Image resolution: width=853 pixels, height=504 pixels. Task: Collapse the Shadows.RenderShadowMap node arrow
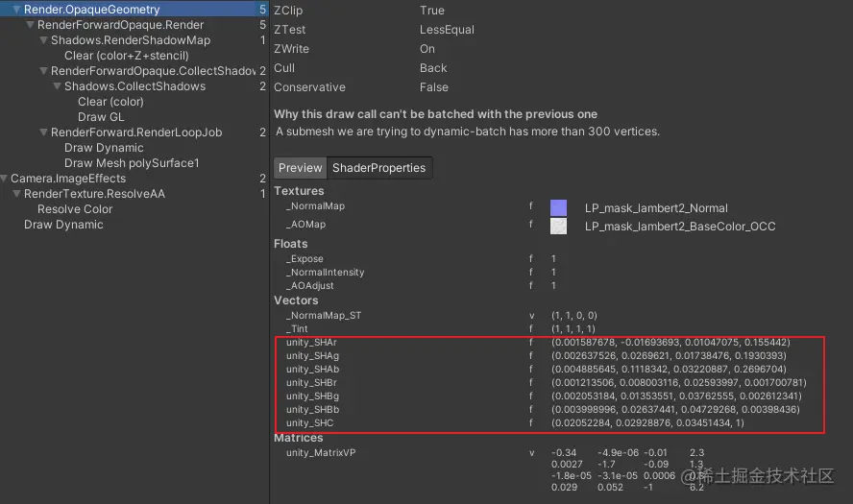pos(43,40)
